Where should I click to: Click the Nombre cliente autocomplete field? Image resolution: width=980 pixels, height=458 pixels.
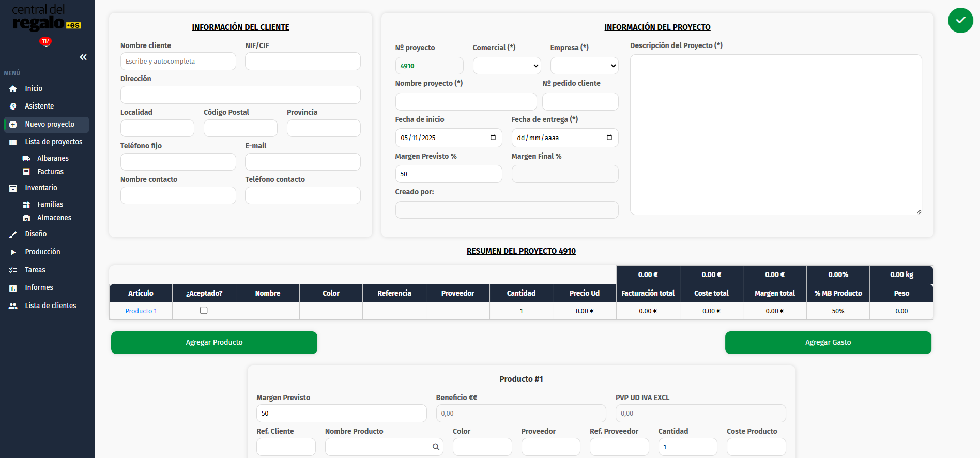pos(178,61)
